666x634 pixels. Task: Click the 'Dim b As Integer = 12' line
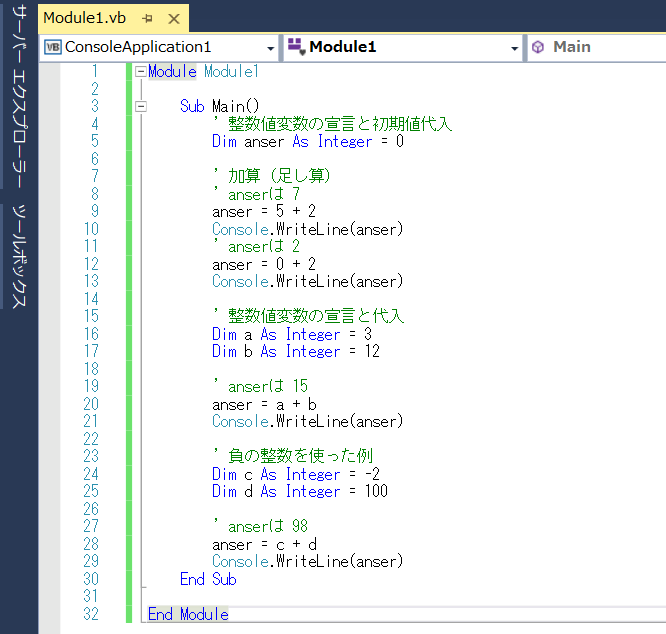coord(296,351)
